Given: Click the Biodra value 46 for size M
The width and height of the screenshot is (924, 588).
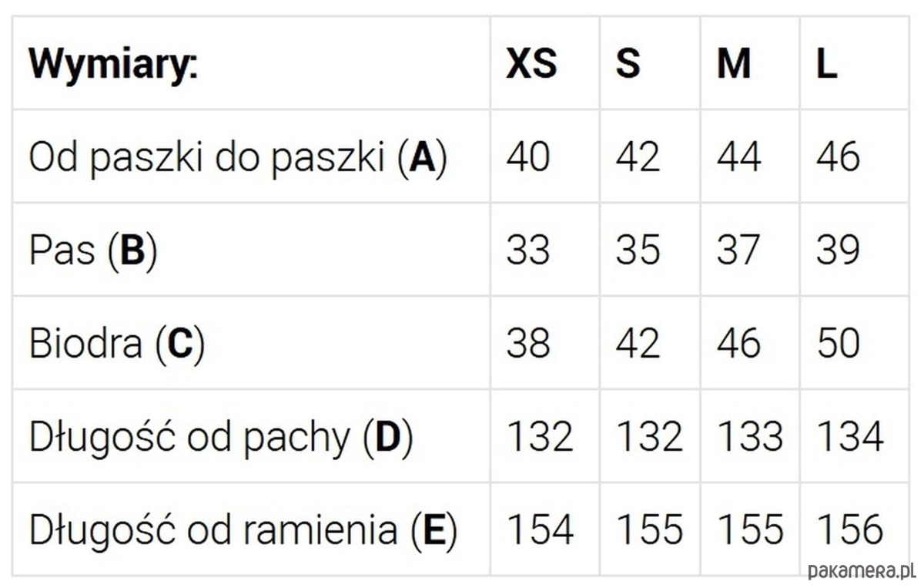Looking at the screenshot, I should (738, 344).
